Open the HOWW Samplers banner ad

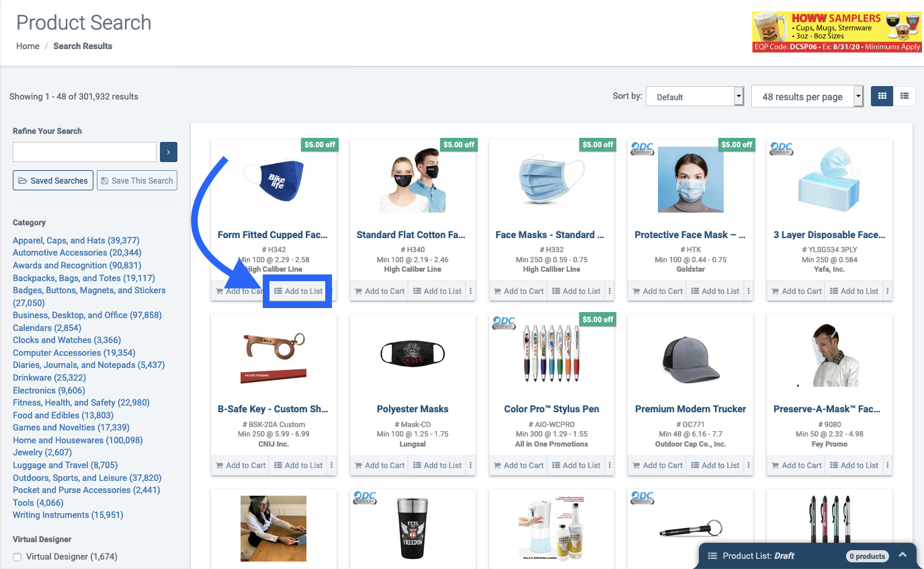click(837, 32)
